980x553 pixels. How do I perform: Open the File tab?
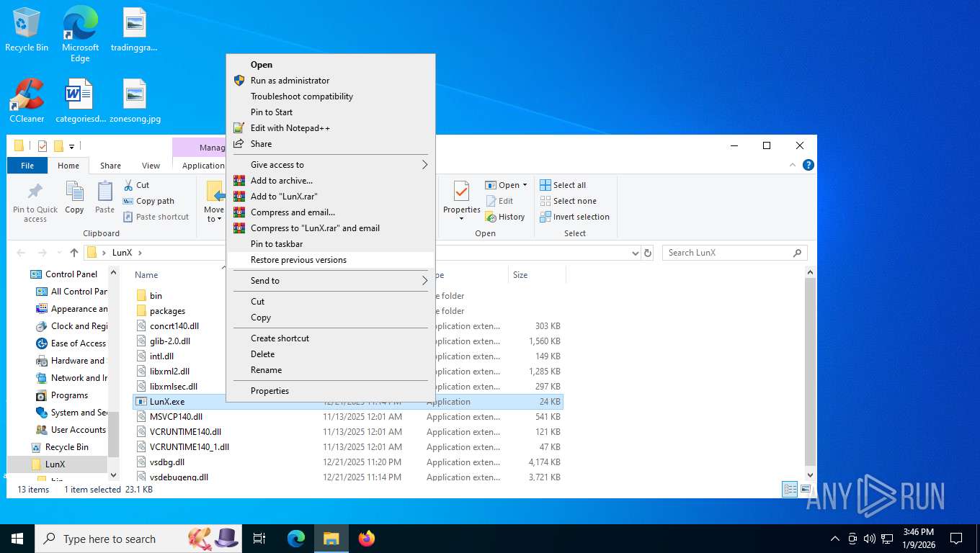27,166
